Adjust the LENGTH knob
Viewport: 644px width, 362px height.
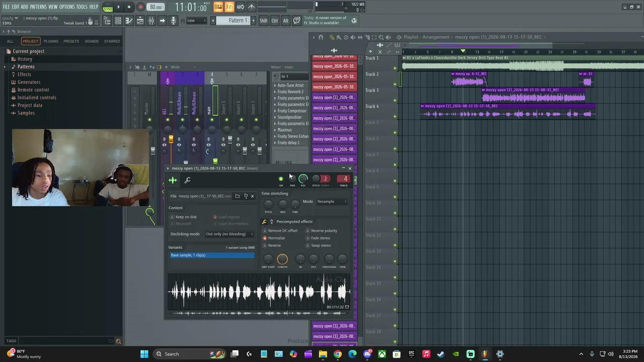282,259
